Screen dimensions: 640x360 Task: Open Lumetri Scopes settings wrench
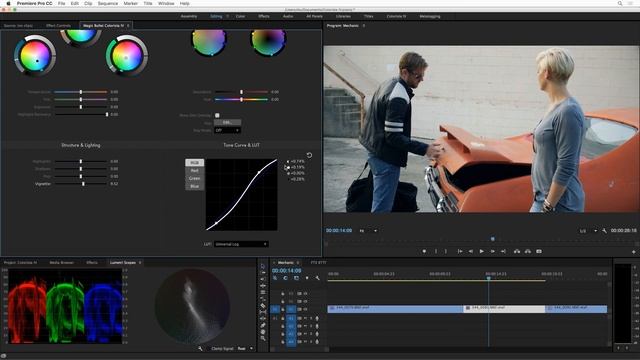200,349
